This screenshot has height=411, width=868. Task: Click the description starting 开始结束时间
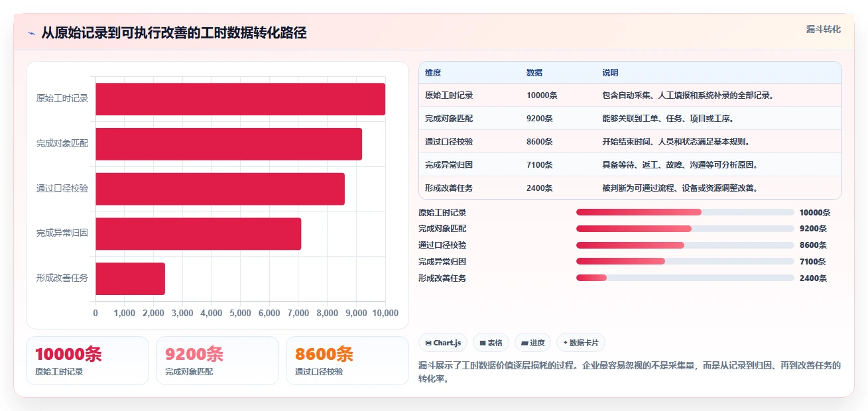[676, 142]
